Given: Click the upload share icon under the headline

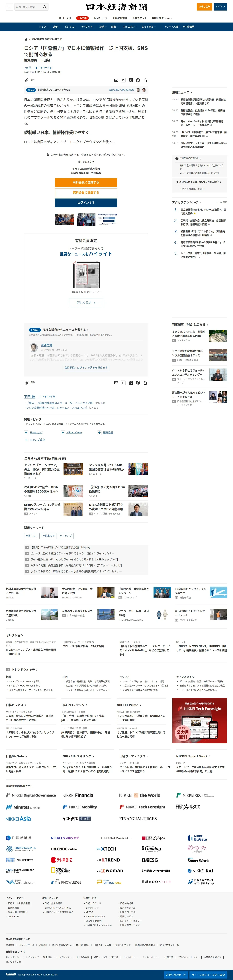Looking at the screenshot, I should (x=145, y=80).
